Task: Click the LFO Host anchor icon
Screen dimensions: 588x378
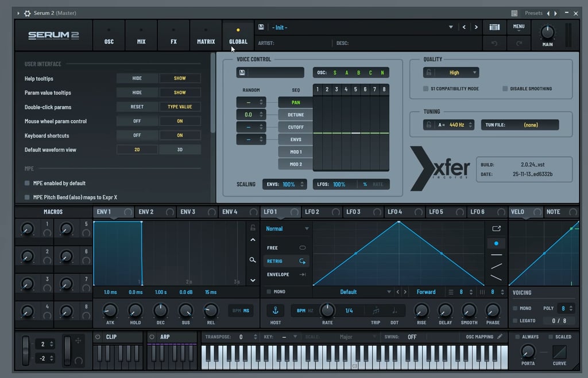Action: [275, 310]
